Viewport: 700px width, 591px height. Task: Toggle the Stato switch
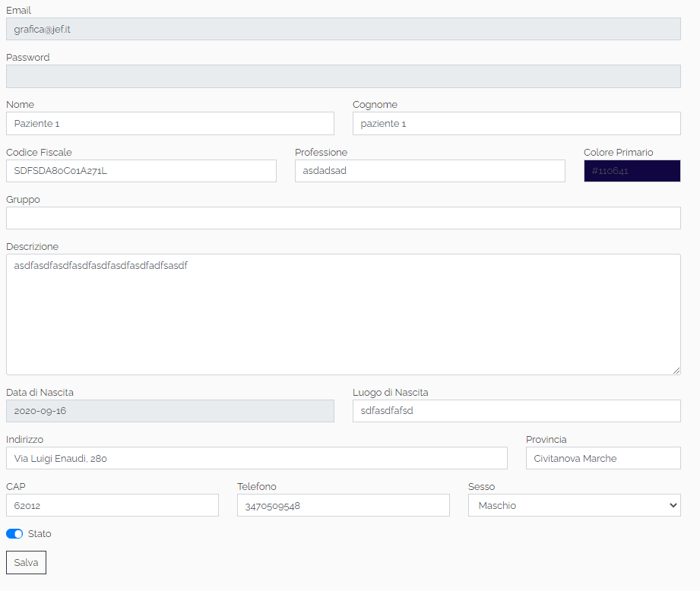[x=14, y=534]
